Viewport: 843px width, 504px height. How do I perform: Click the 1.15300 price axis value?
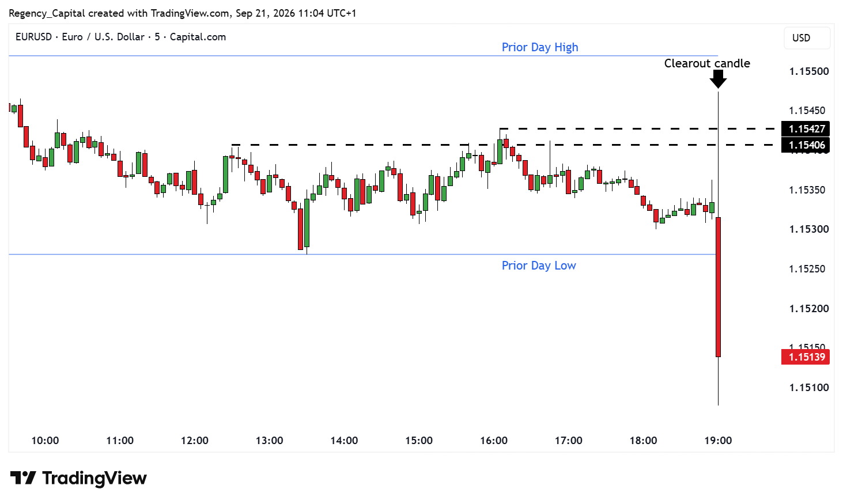(809, 229)
